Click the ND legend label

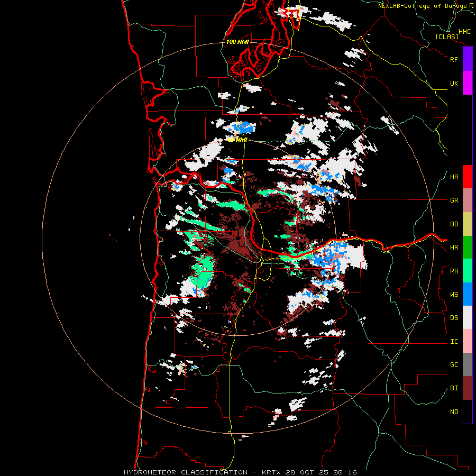[x=454, y=412]
